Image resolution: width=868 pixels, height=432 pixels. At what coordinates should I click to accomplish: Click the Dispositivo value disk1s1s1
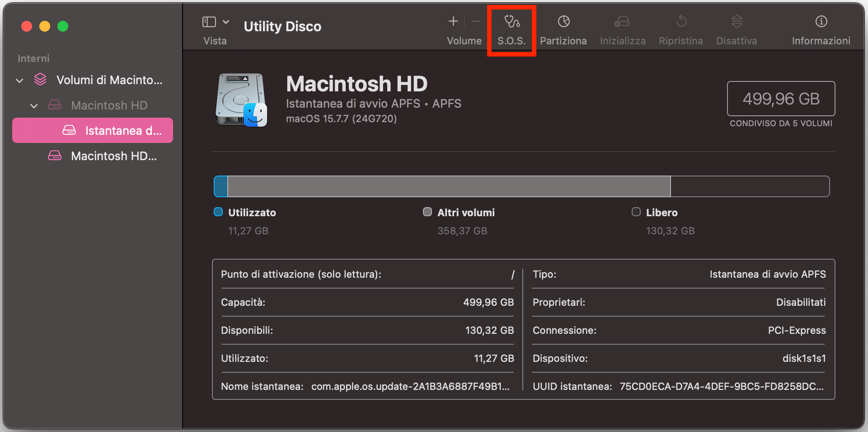tap(804, 358)
